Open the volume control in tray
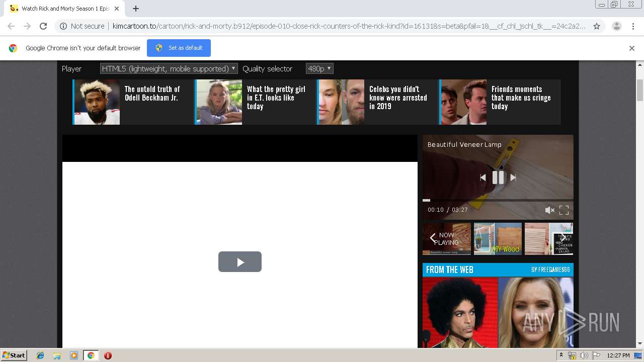The image size is (644, 362). [x=584, y=355]
